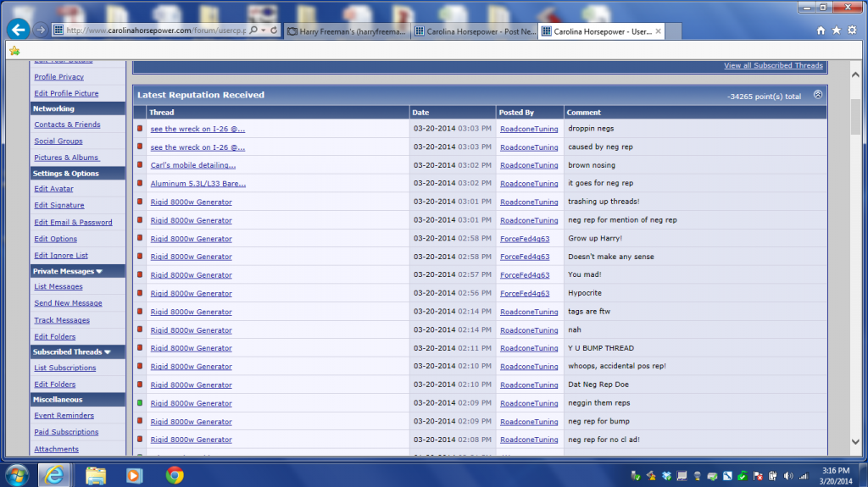Open the browser tools gear icon

tap(852, 30)
